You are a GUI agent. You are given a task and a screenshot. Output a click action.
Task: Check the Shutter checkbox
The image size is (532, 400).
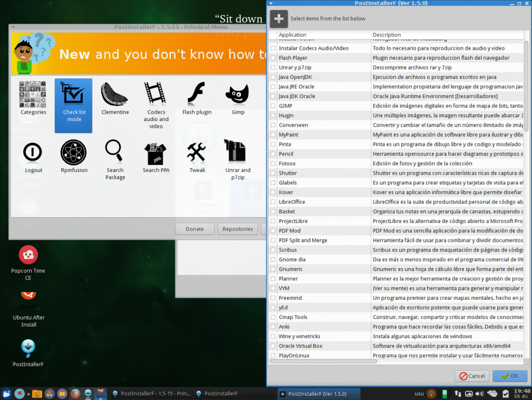[273, 173]
